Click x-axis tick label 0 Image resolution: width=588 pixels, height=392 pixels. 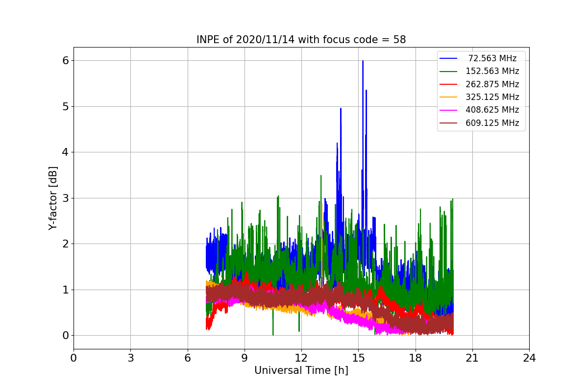pos(73,358)
